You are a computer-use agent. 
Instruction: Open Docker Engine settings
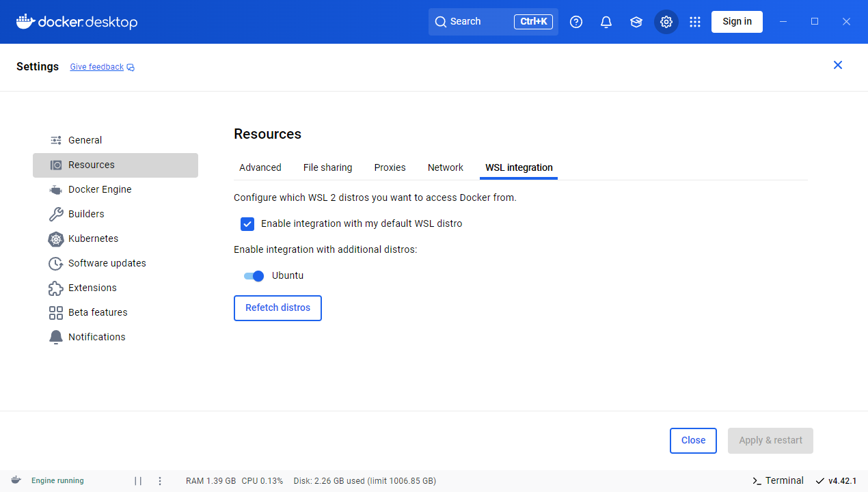(116, 189)
